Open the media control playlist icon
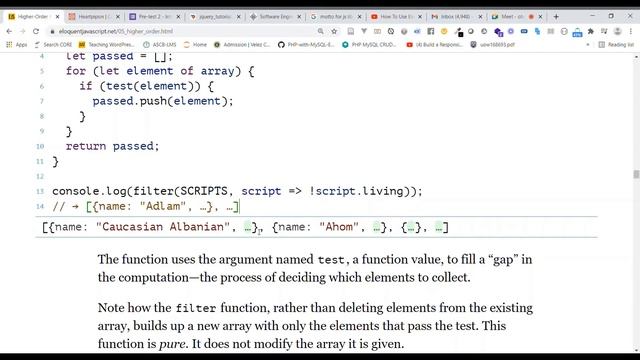The height and width of the screenshot is (360, 640). coord(604,31)
